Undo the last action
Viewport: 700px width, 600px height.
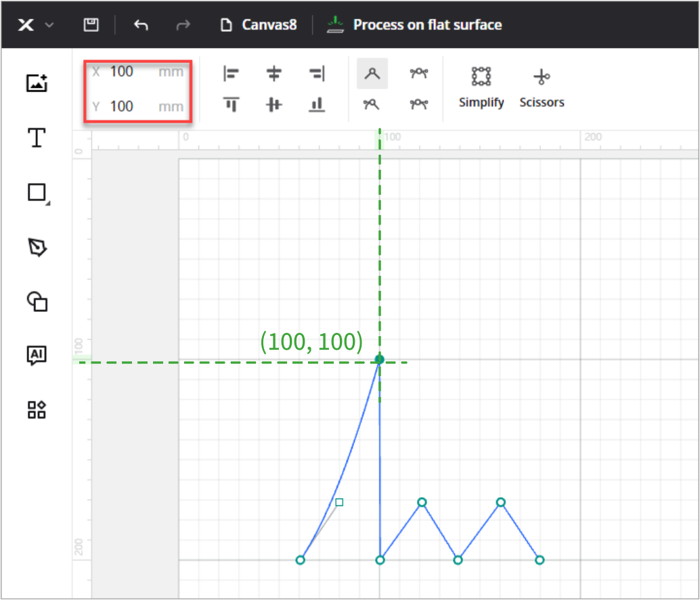(x=141, y=25)
